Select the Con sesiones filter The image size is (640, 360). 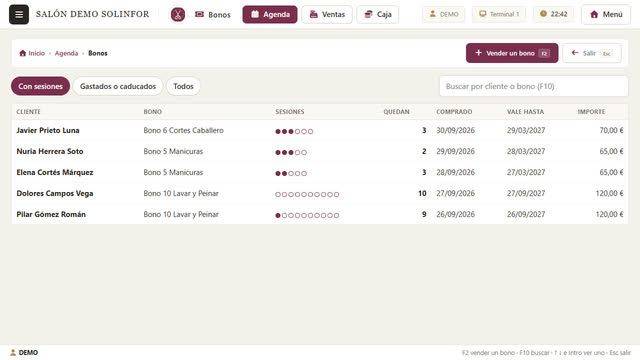click(40, 86)
